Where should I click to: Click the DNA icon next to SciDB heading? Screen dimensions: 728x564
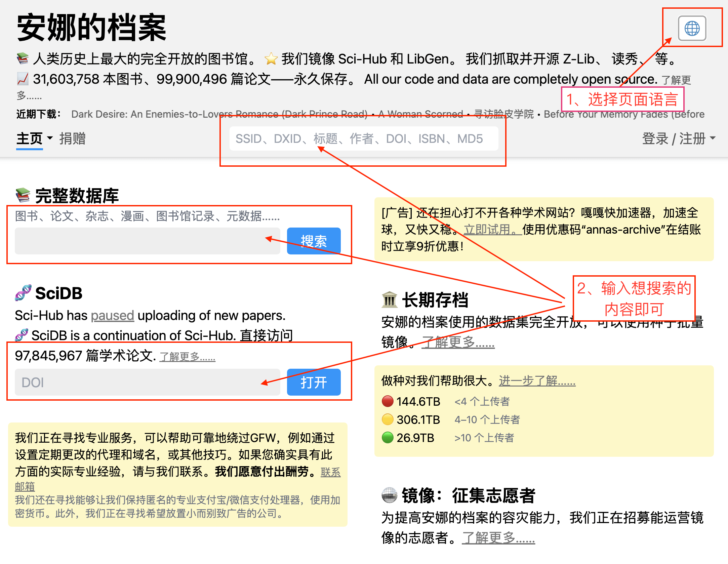coord(23,293)
